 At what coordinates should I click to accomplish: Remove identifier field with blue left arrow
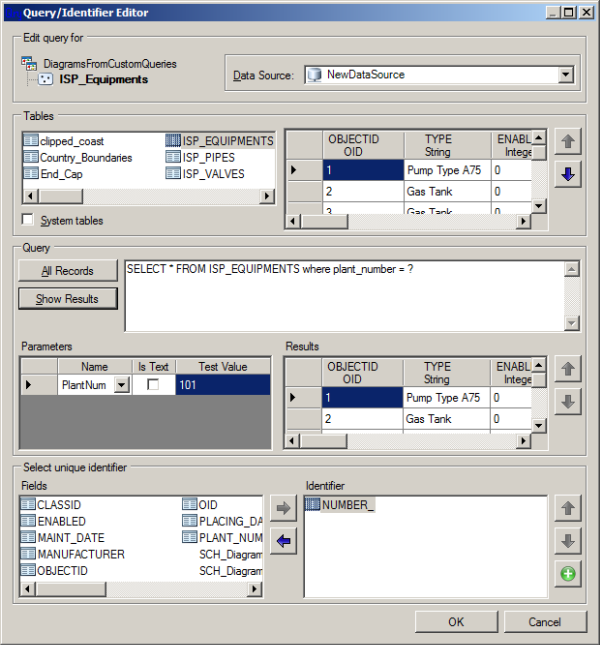pos(283,541)
